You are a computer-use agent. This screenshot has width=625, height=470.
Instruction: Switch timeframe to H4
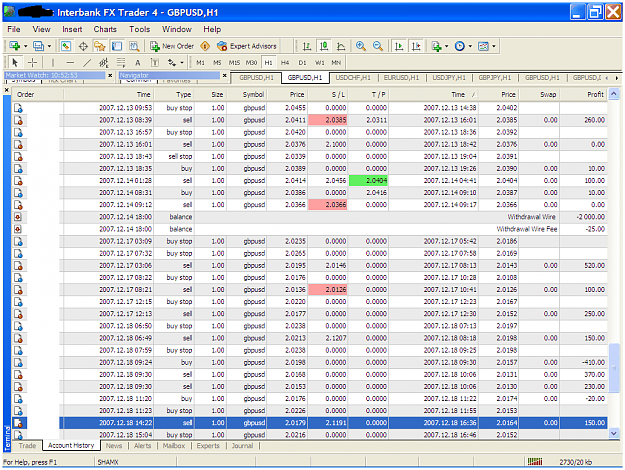285,63
